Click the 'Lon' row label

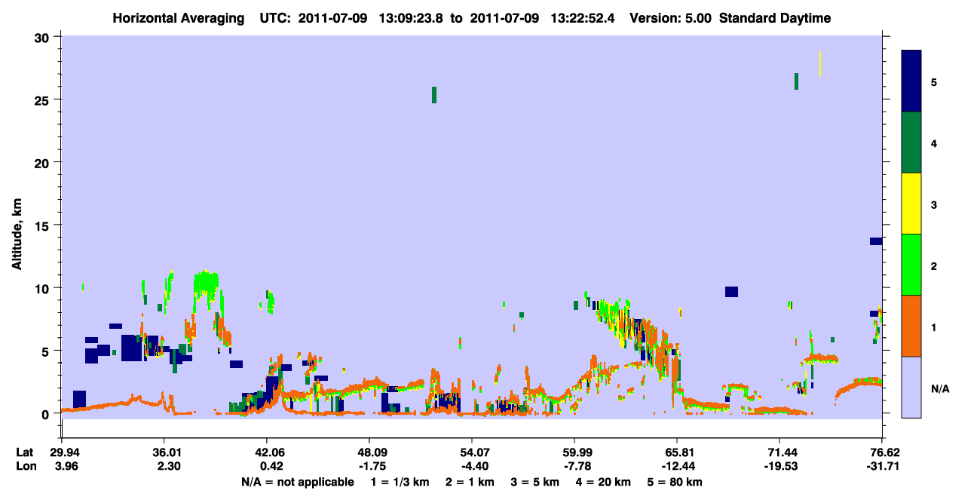[x=25, y=467]
